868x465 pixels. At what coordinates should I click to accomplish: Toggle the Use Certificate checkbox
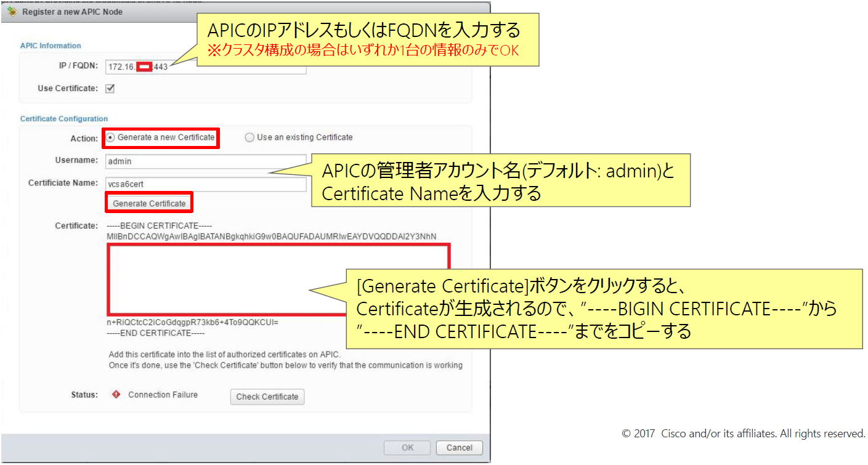(x=110, y=89)
